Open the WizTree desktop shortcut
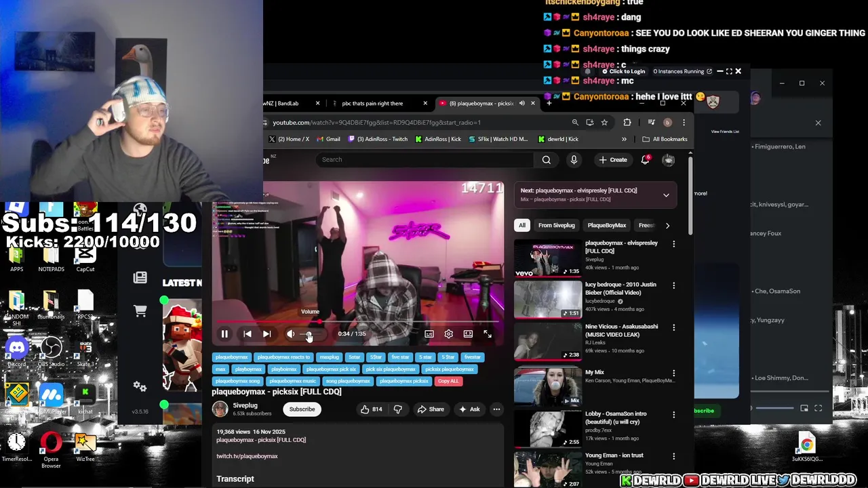Screen dimensions: 868x488 click(85, 447)
